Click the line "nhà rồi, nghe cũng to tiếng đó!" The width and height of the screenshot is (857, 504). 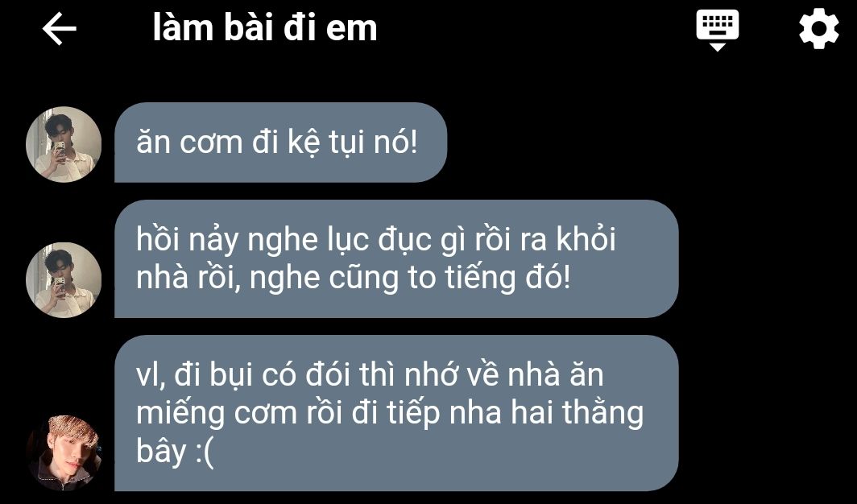tap(354, 279)
